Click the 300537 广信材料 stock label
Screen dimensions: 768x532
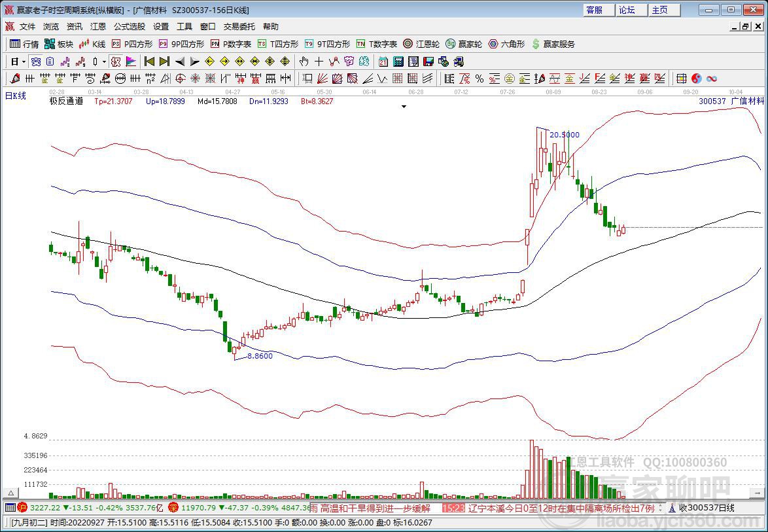[x=731, y=101]
